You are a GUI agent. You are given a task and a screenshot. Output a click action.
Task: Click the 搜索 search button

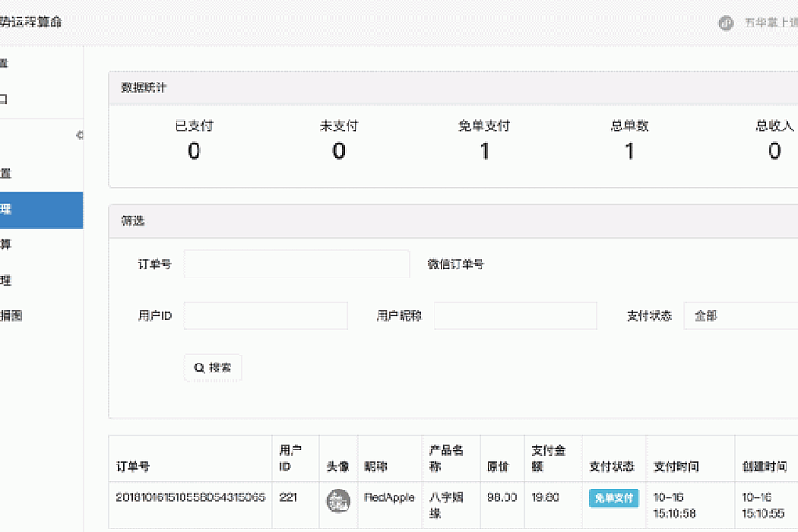(213, 368)
